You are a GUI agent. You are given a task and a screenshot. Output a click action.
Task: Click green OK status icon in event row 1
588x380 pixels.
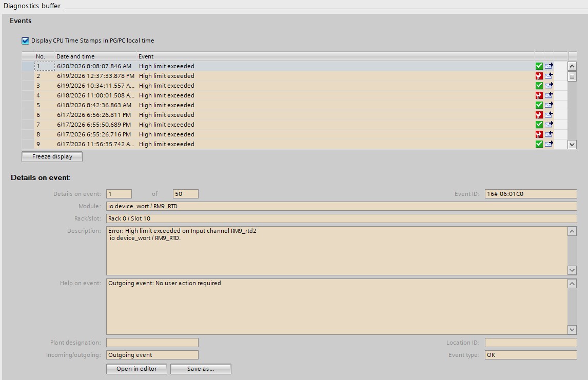[539, 66]
